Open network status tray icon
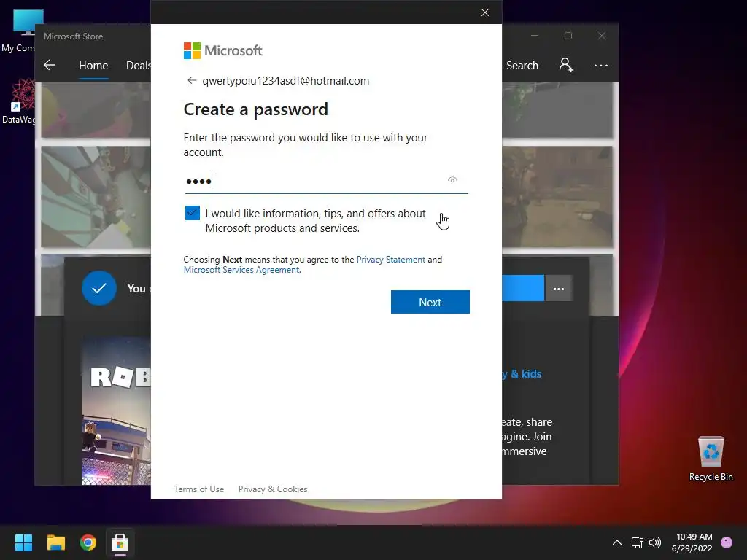 coord(637,542)
